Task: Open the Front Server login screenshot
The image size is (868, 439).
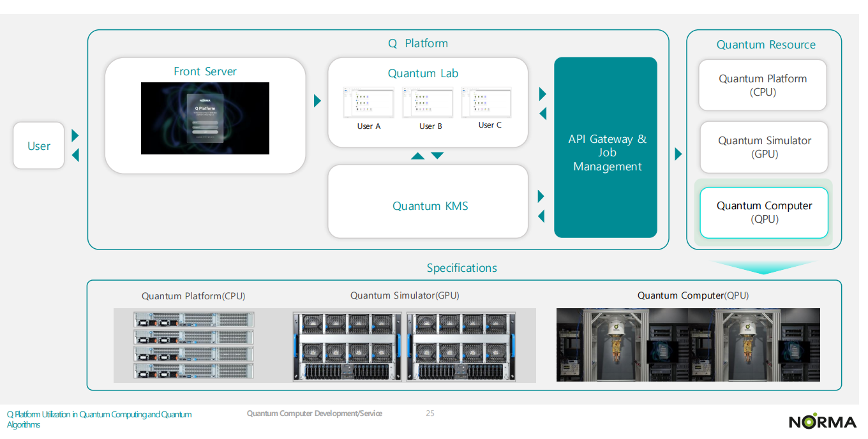Action: pos(205,119)
